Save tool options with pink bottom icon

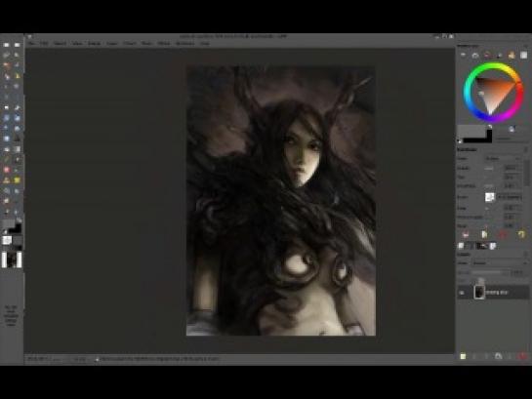pyautogui.click(x=466, y=234)
